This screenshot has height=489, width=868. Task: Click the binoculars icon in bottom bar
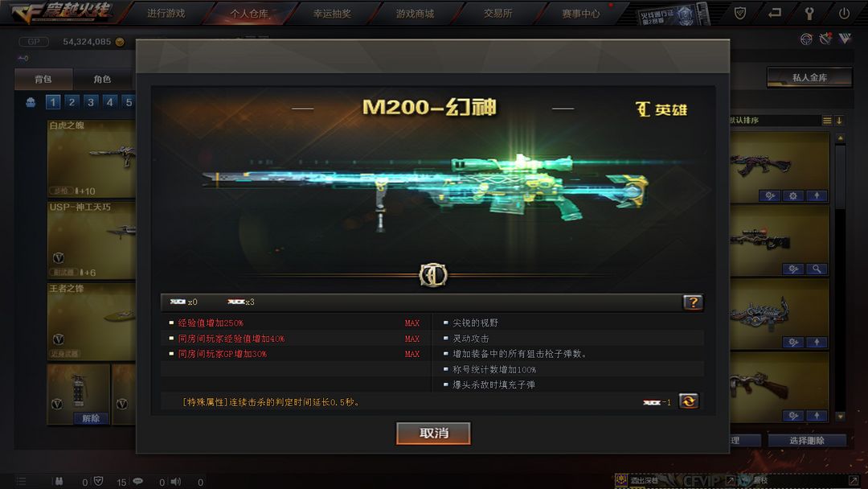pyautogui.click(x=59, y=481)
